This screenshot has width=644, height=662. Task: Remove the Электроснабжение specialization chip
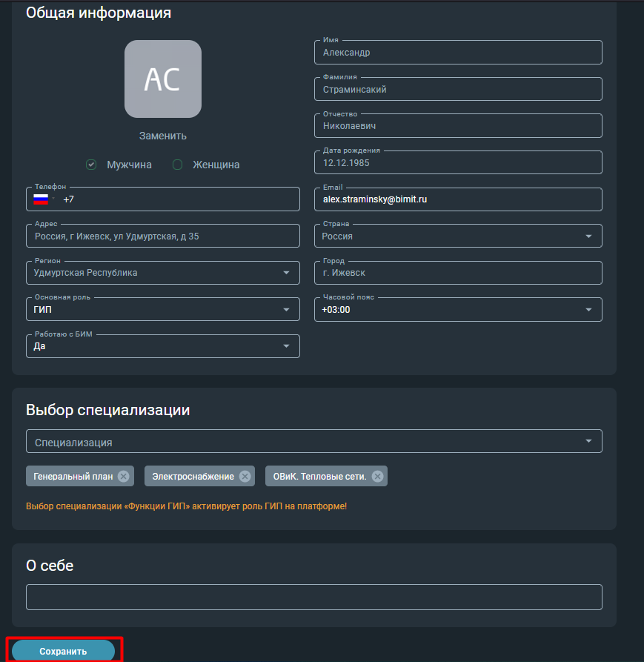[245, 476]
